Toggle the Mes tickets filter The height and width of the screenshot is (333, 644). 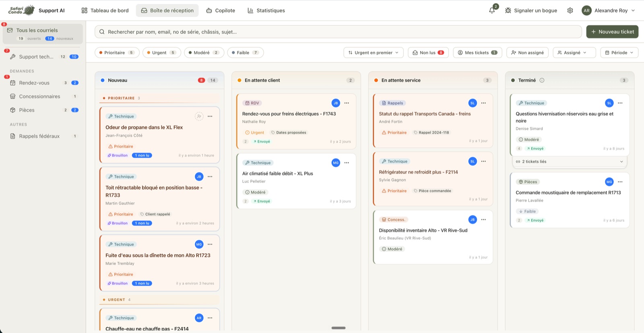click(477, 53)
